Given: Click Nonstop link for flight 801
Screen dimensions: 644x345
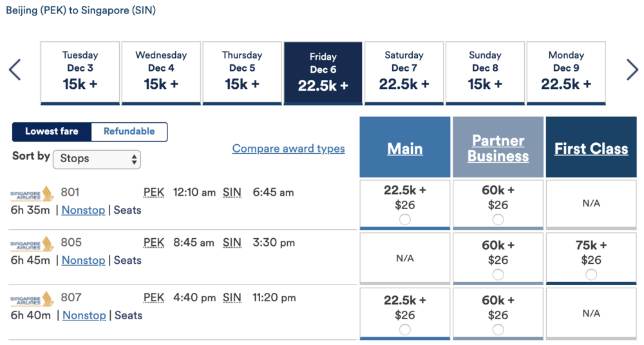Looking at the screenshot, I should (x=83, y=210).
